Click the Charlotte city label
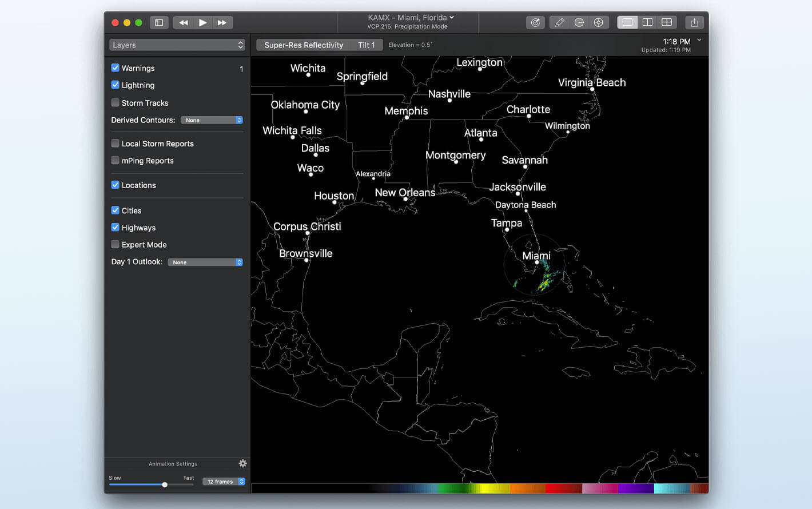The image size is (812, 509). (528, 109)
